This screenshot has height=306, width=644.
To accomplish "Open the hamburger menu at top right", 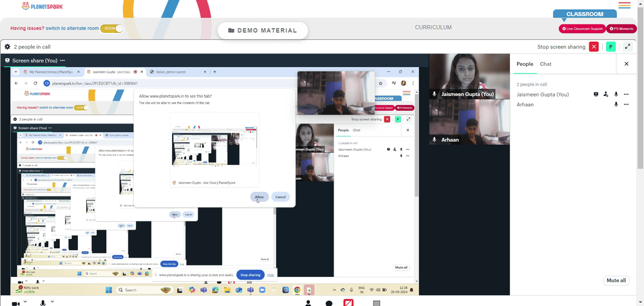I will click(624, 5).
